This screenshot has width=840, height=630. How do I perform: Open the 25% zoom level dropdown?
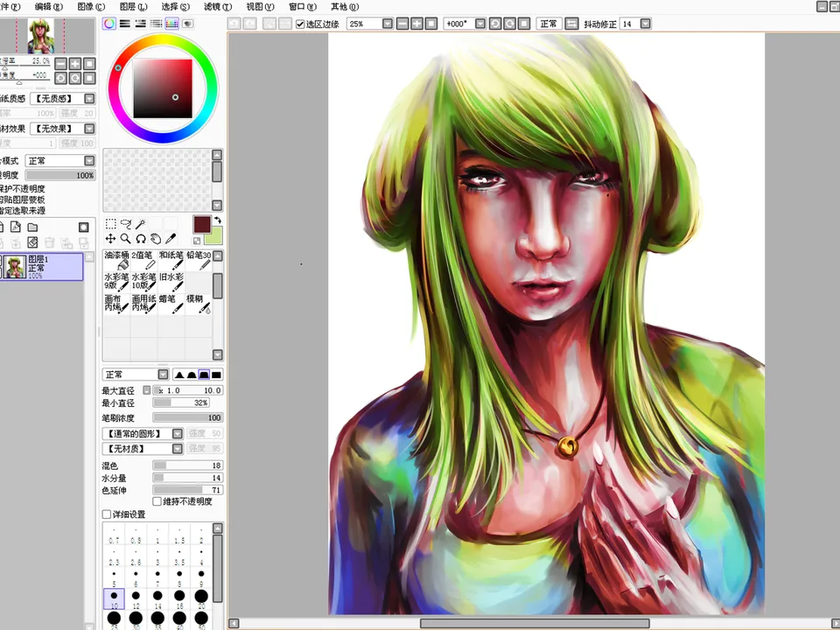pos(387,24)
